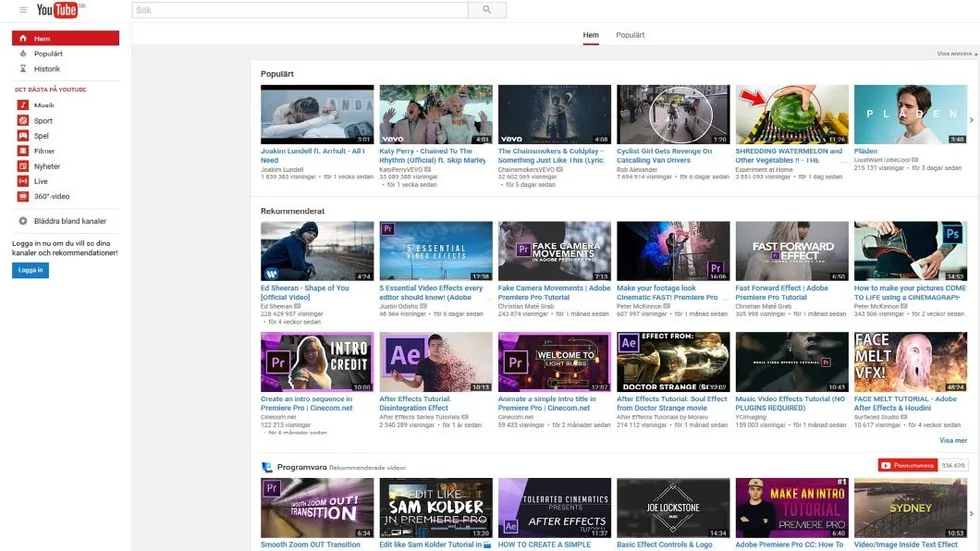Click the Justin Odisho channel name
The height and width of the screenshot is (551, 980).
[x=399, y=306]
